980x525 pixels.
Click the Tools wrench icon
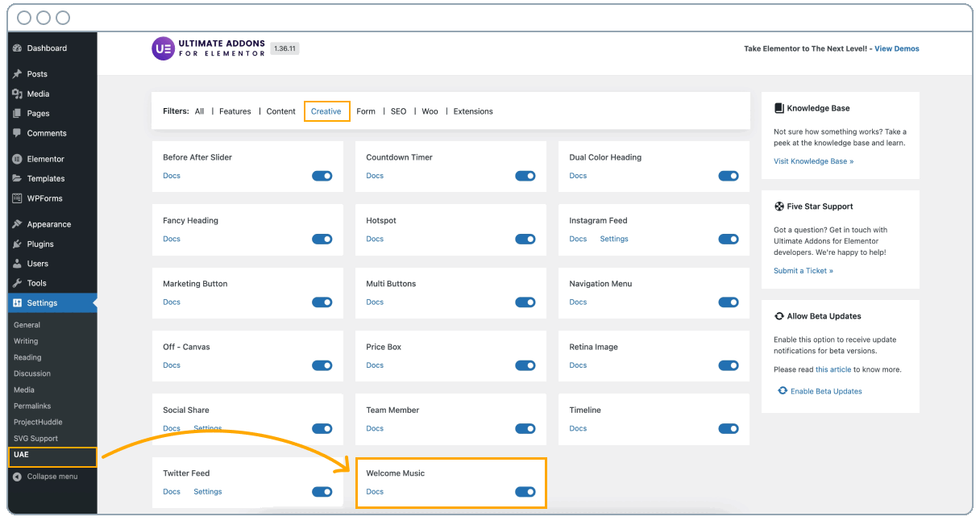[x=18, y=283]
